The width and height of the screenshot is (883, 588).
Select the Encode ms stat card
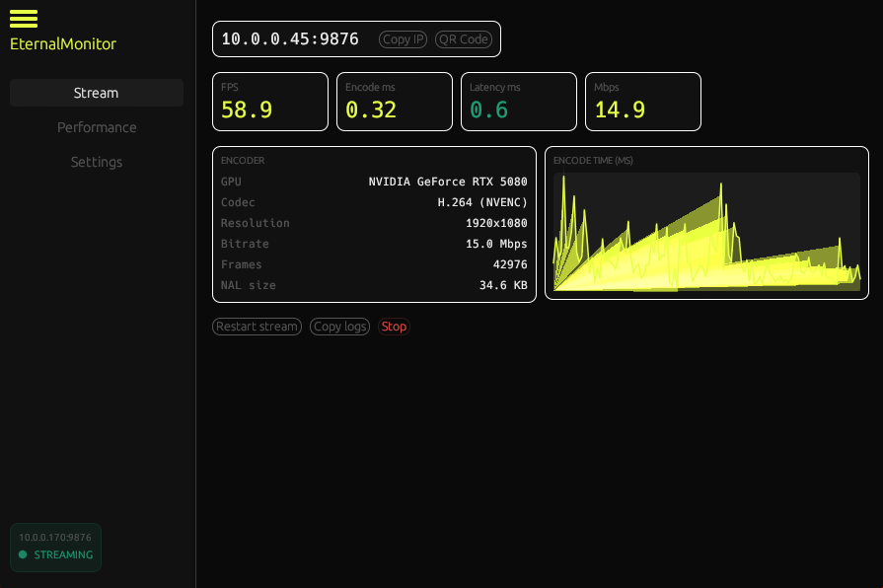pos(394,102)
